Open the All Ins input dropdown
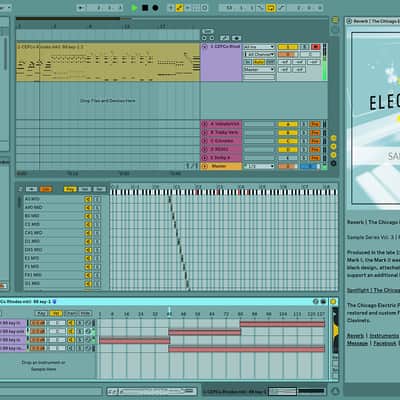 (259, 47)
